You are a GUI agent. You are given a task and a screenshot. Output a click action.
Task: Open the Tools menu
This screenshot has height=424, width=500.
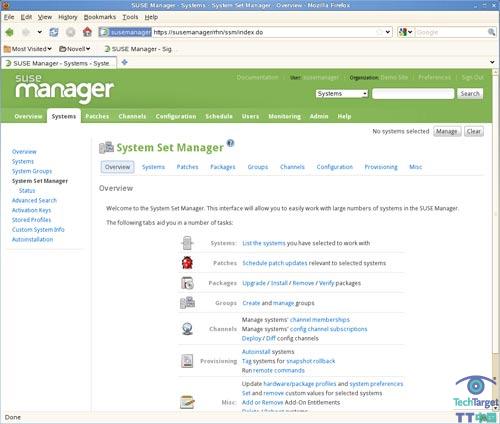130,17
